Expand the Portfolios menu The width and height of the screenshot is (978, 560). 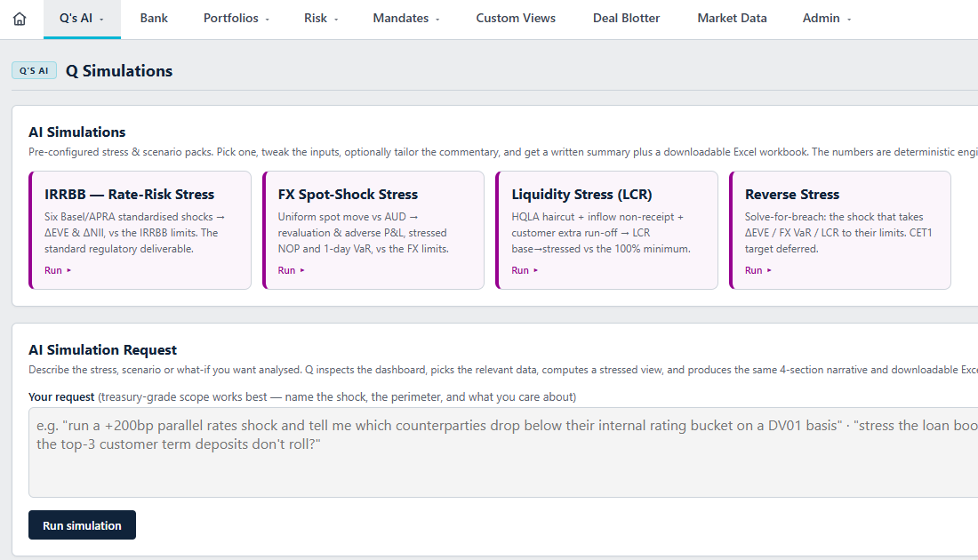(236, 19)
